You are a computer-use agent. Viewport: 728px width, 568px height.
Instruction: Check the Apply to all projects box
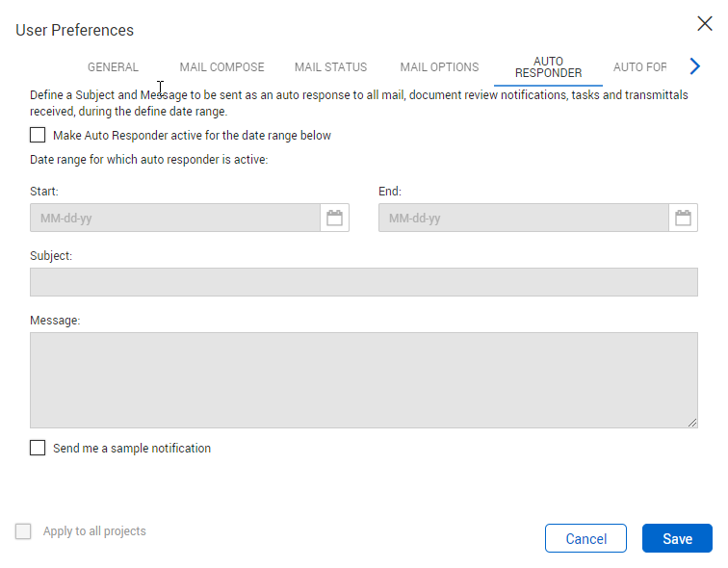click(23, 531)
